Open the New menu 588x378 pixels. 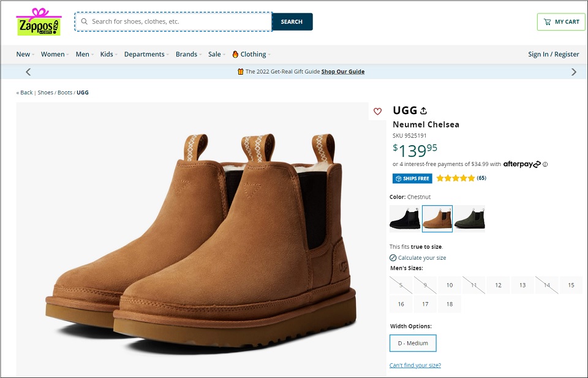[25, 54]
